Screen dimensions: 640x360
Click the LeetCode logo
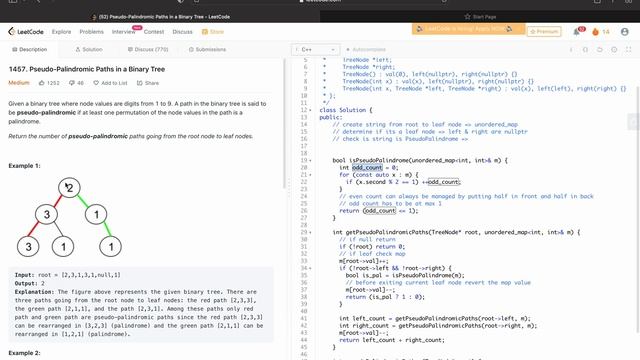point(26,31)
